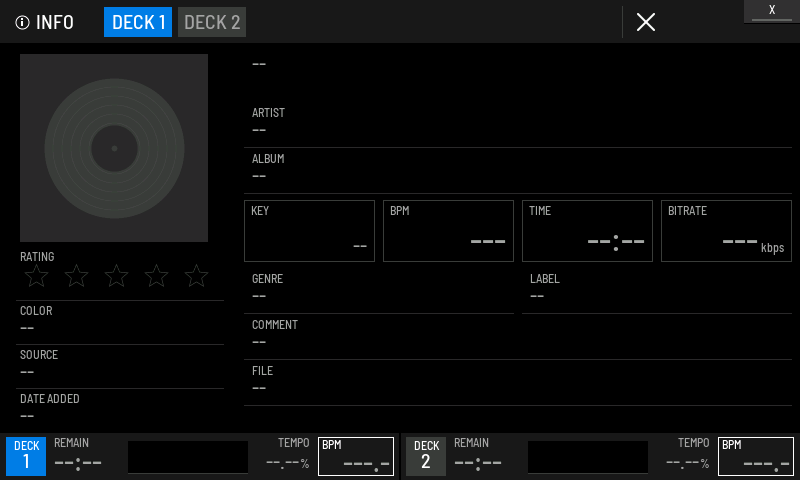Open the KEY info box

(309, 231)
